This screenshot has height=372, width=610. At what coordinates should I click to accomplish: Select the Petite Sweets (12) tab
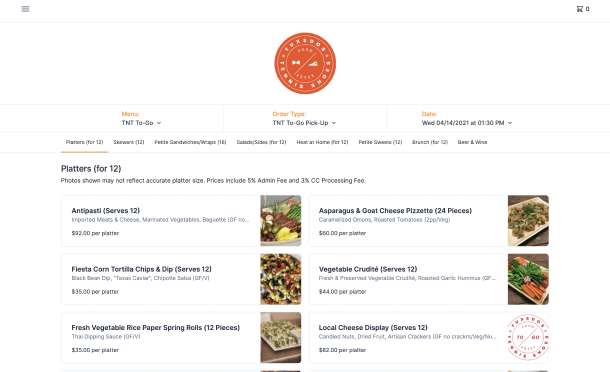coord(380,142)
